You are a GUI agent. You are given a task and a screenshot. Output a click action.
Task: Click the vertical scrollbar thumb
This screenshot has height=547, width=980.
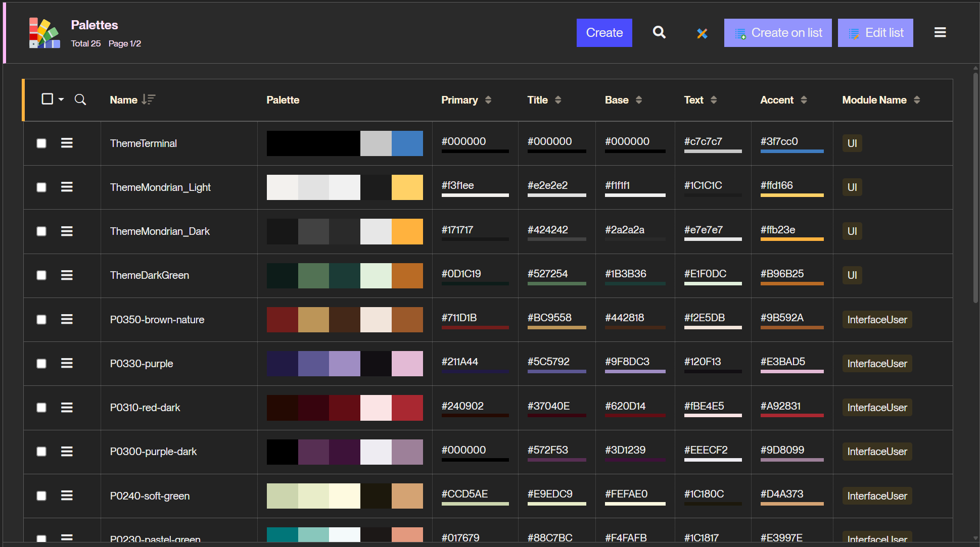(x=975, y=187)
